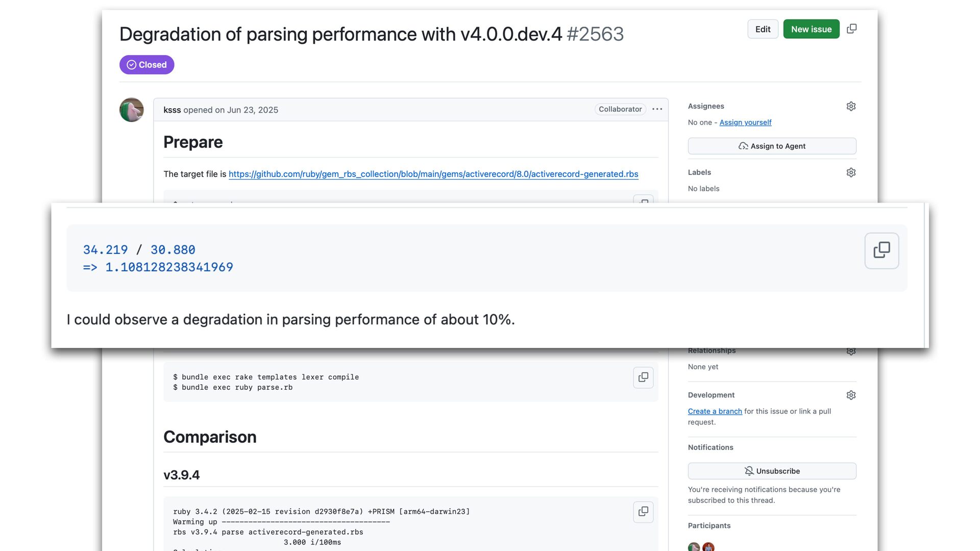Copy the bundle exec rake code block
The height and width of the screenshot is (551, 980).
click(x=643, y=378)
